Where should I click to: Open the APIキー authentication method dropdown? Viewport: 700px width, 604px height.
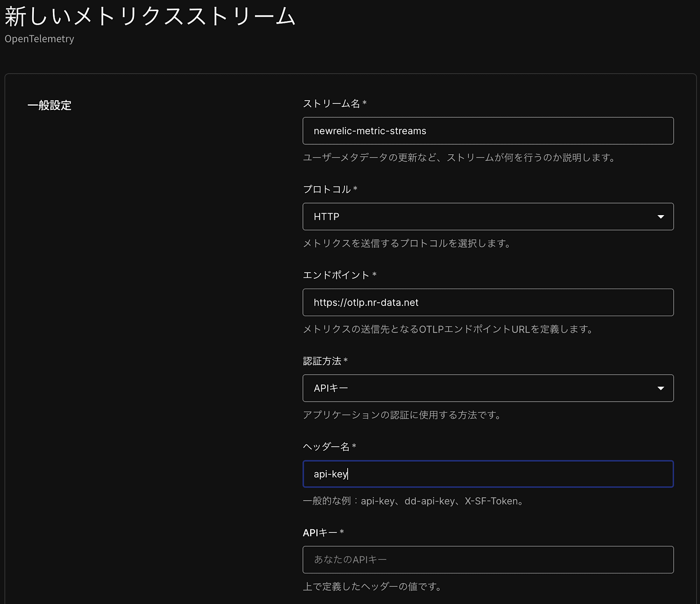487,388
